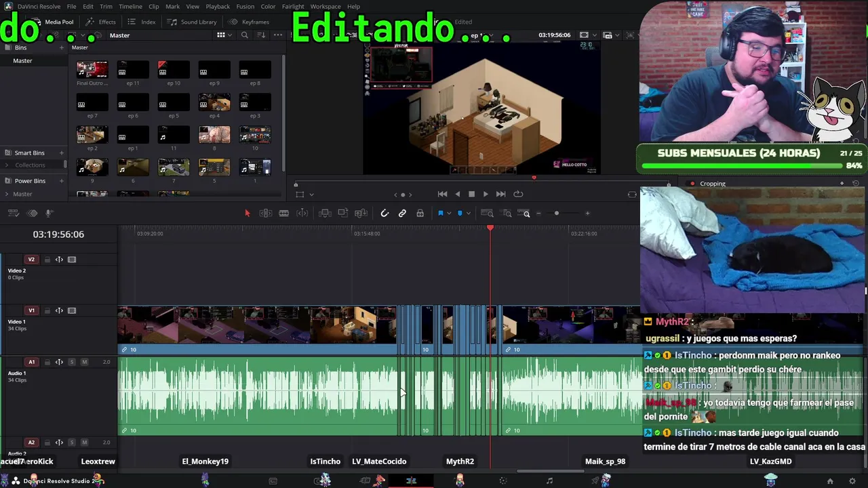Open the marker color dropdown
The height and width of the screenshot is (488, 868).
(468, 213)
